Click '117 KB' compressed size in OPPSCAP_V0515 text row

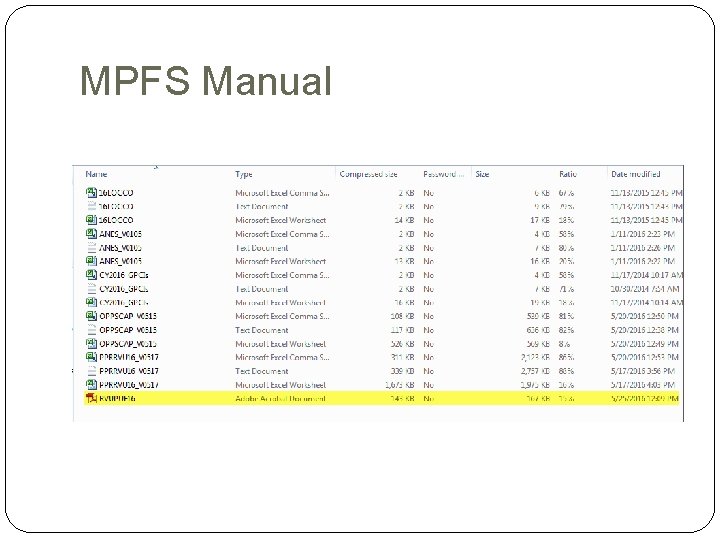[x=402, y=330]
